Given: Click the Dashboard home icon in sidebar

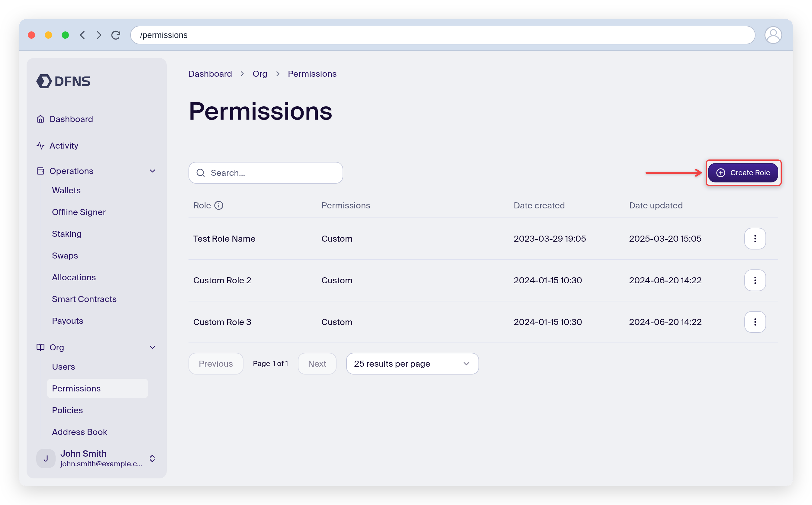Looking at the screenshot, I should (x=40, y=119).
